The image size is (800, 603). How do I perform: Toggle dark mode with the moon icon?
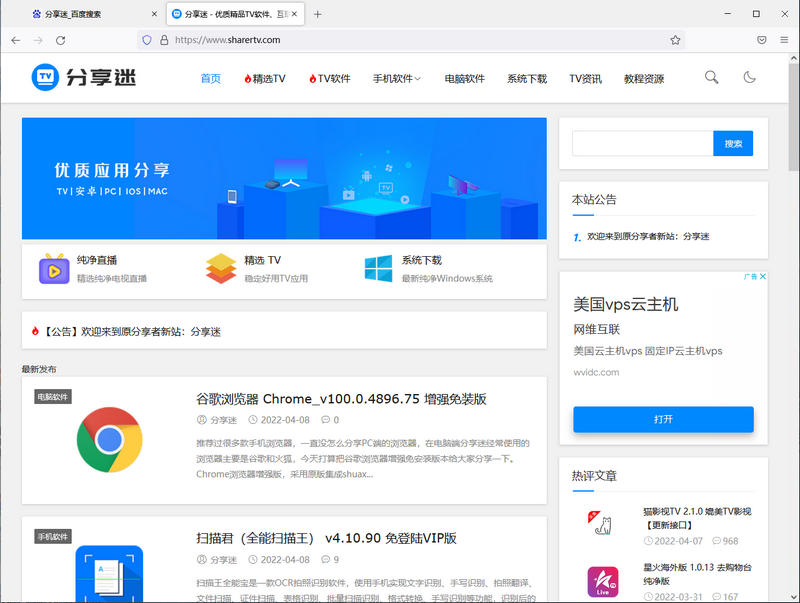(x=750, y=77)
